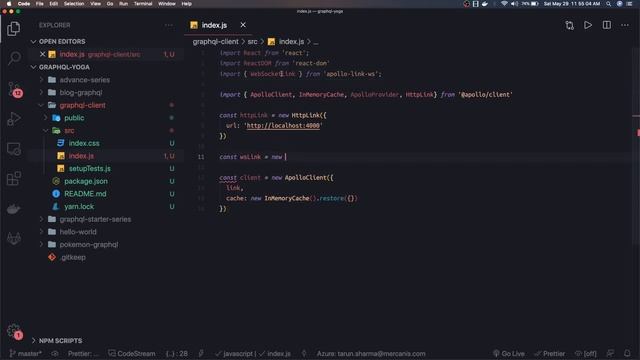Open the View menu
The image size is (640, 360).
(x=96, y=4)
